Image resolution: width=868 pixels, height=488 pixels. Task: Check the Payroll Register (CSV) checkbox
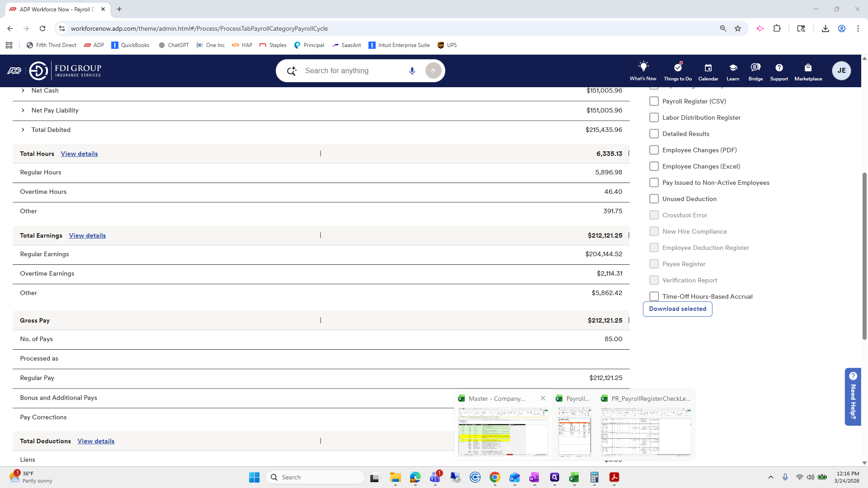(x=654, y=101)
